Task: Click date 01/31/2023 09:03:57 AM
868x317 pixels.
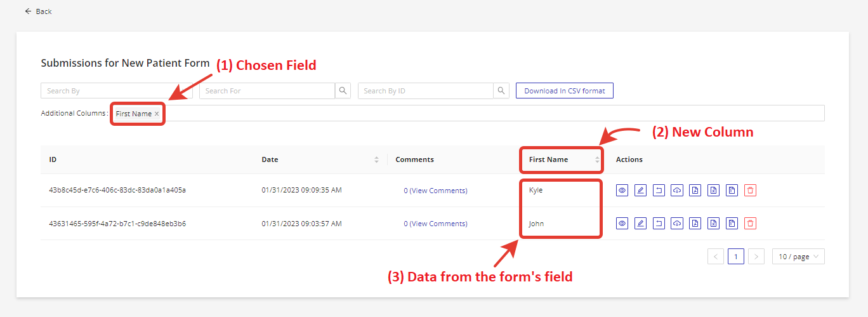Action: coord(302,224)
